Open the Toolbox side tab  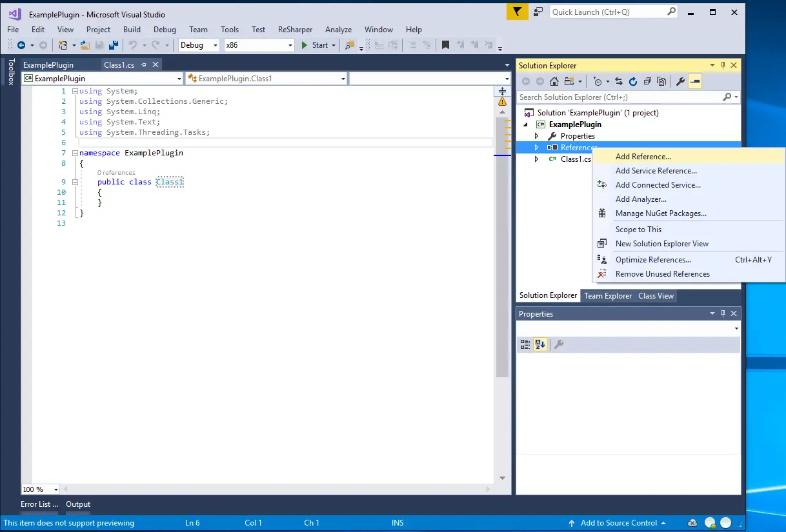[10, 72]
